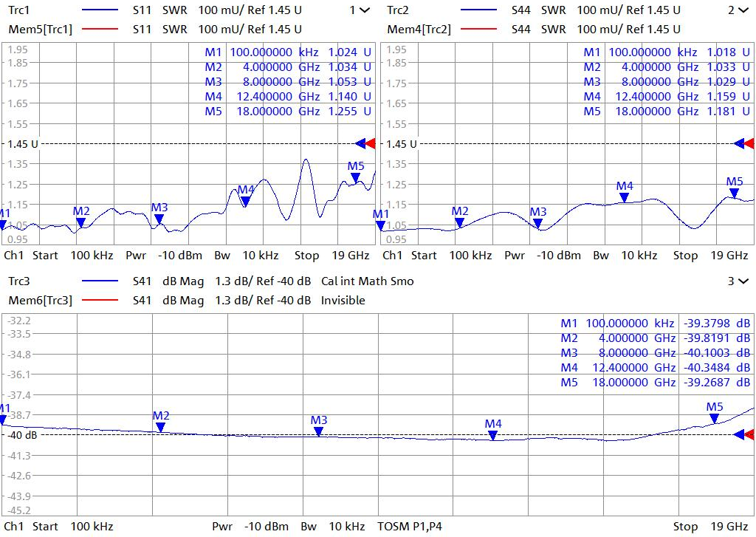
Task: Select marker M3 on the S41 trace
Action: [319, 431]
